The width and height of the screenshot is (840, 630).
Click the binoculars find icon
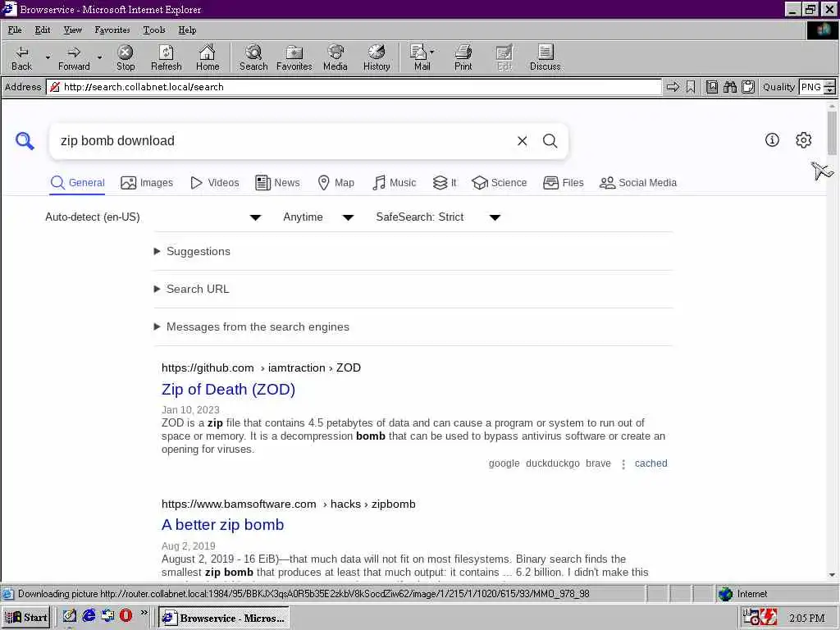(x=729, y=87)
